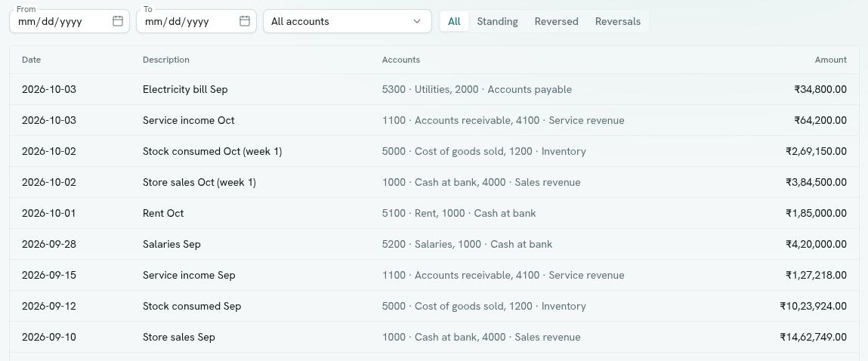This screenshot has height=361, width=868.
Task: Click the ₹1,85,000.00 amount
Action: click(x=816, y=213)
